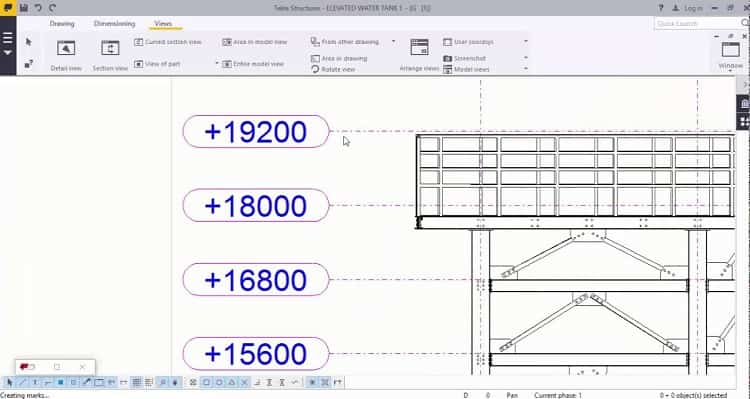
Task: Toggle the square snap switch
Action: (x=206, y=382)
